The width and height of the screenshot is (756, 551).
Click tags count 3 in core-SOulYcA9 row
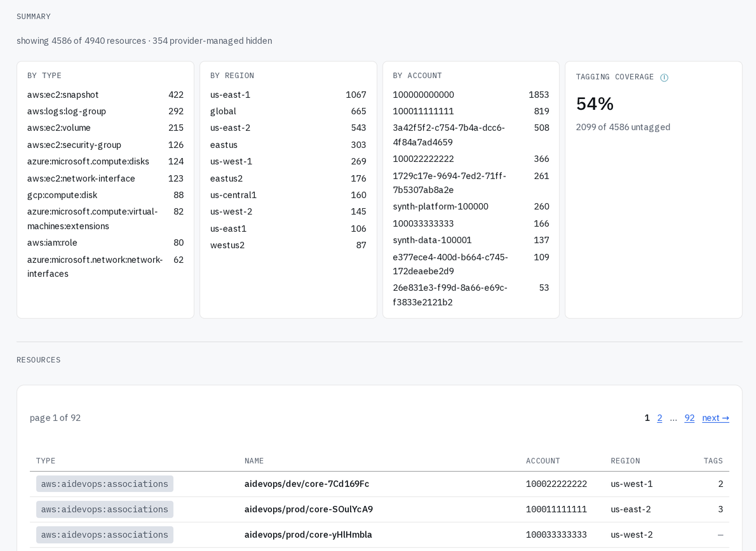click(720, 510)
